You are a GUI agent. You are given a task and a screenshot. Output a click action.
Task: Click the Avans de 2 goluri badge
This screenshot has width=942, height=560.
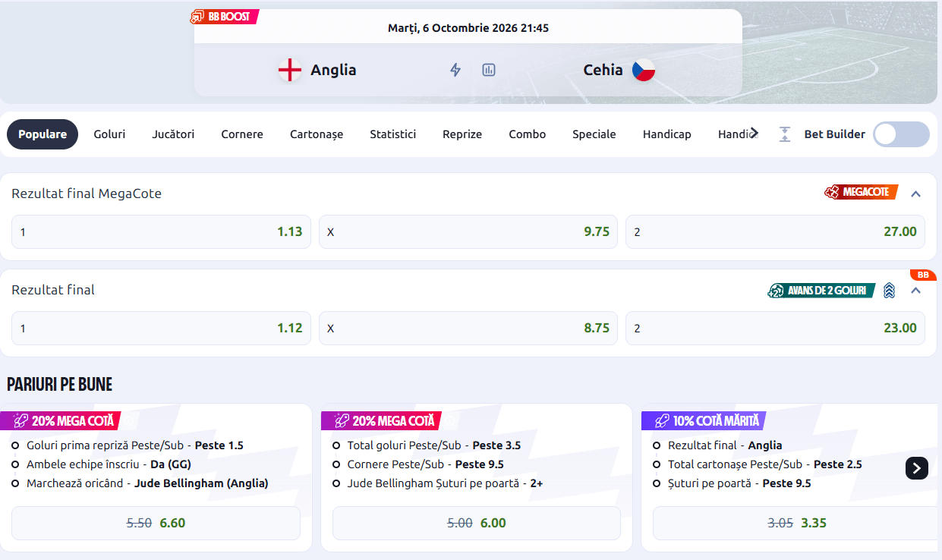[x=821, y=290]
